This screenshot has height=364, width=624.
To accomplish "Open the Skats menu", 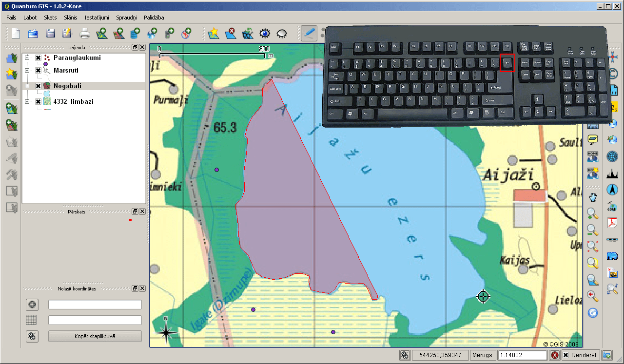I will [x=51, y=18].
